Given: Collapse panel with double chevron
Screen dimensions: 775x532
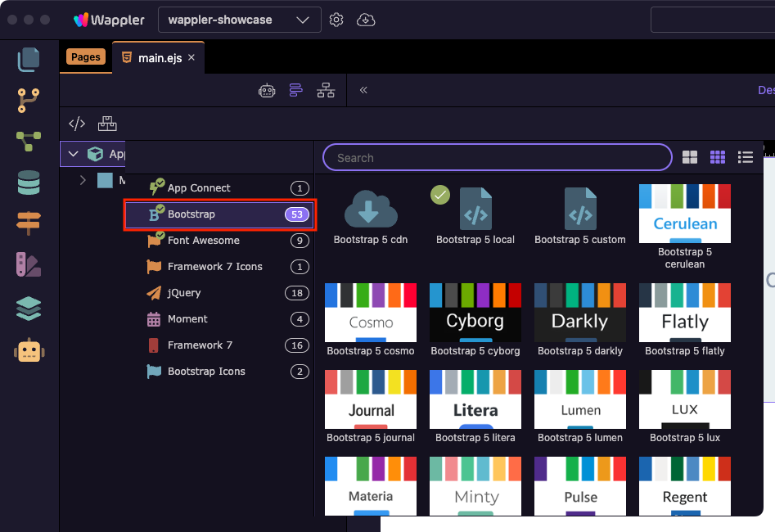Looking at the screenshot, I should tap(363, 90).
